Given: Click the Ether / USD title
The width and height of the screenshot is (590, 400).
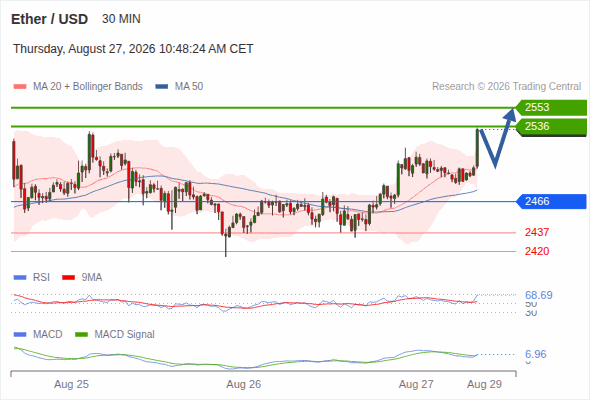Looking at the screenshot, I should [49, 19].
